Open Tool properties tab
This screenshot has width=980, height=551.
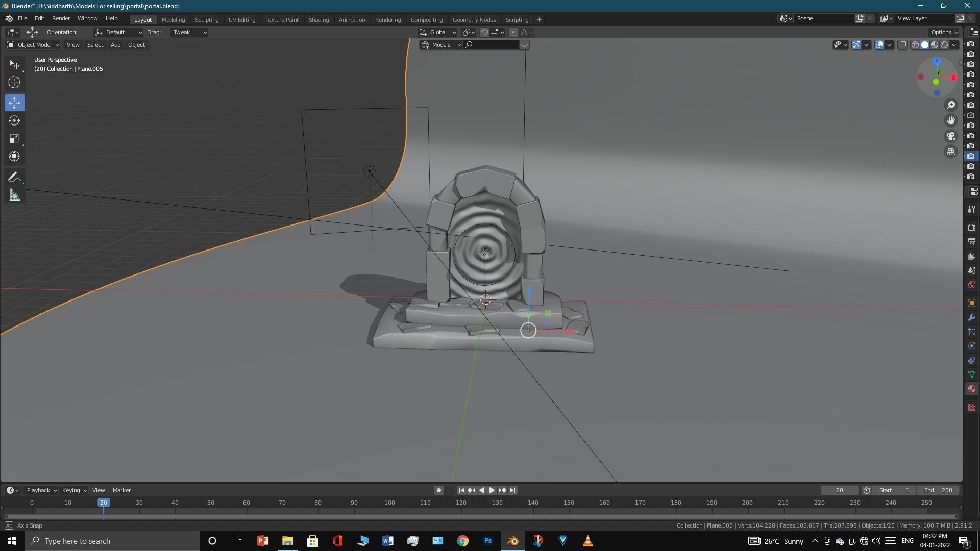(x=972, y=210)
